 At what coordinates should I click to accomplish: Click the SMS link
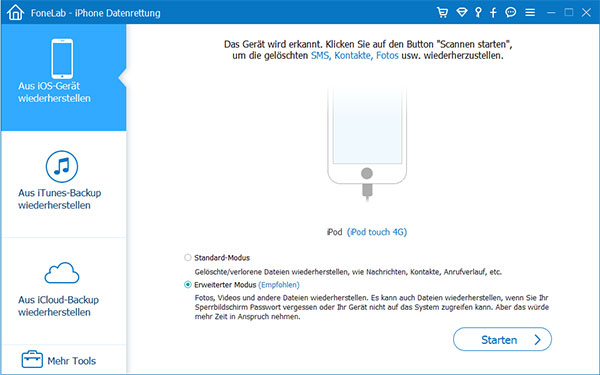pos(320,56)
